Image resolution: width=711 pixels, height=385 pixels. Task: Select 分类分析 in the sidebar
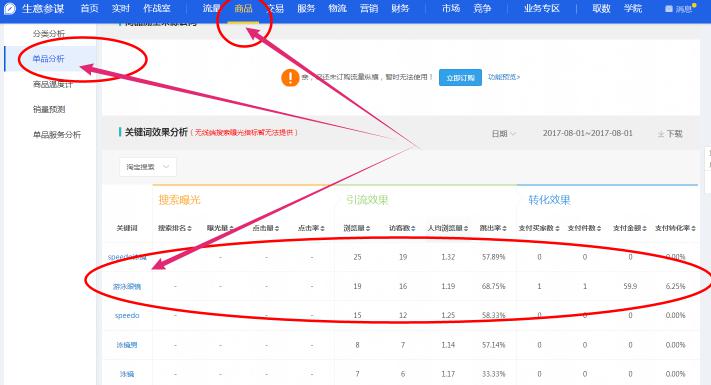tap(49, 34)
